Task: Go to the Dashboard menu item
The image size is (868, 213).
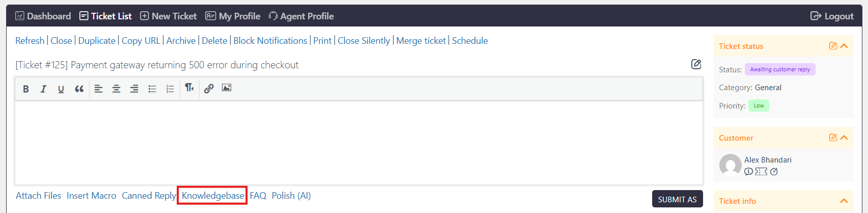Action: pos(43,16)
